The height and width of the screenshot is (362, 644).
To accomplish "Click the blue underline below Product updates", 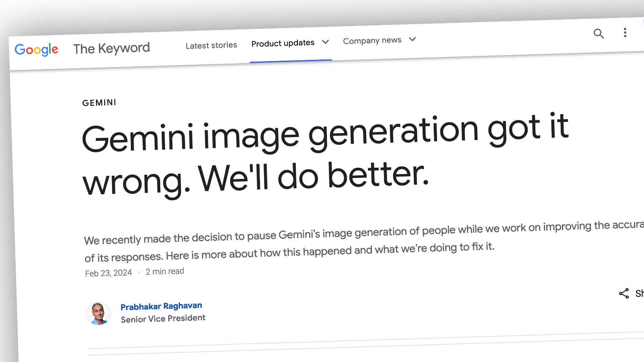I will (291, 61).
